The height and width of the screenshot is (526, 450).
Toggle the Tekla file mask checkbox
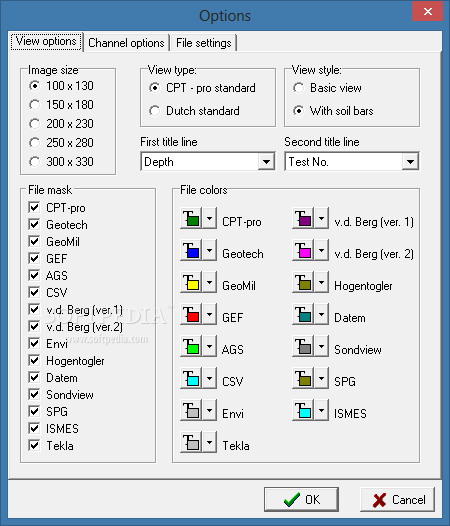pyautogui.click(x=34, y=445)
